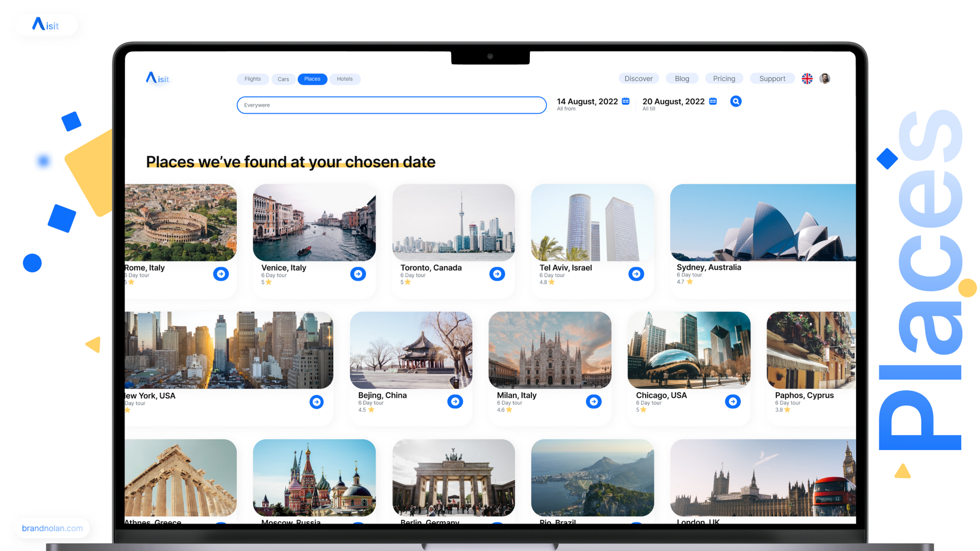Click the Toronto, Canada title text
The width and height of the screenshot is (980, 551).
coord(431,268)
